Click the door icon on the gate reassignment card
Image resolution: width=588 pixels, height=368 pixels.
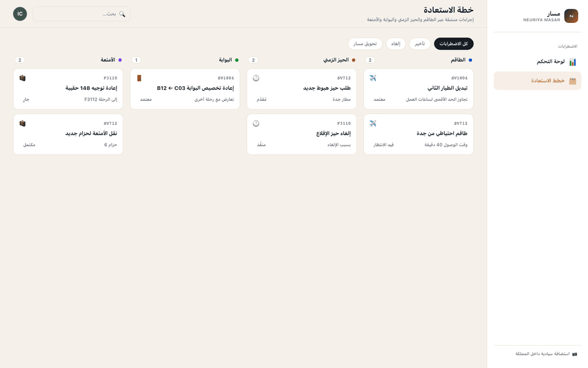coord(139,78)
